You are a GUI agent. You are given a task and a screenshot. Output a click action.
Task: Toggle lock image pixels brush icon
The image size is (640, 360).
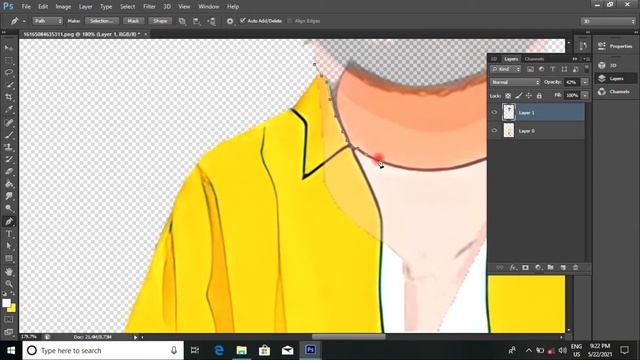[518, 96]
